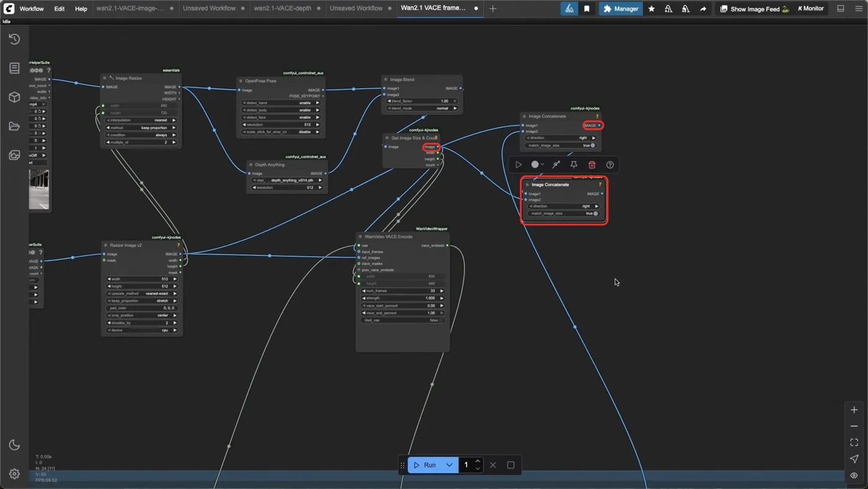The height and width of the screenshot is (489, 868).
Task: Open the queue history sidebar icon
Action: click(14, 39)
